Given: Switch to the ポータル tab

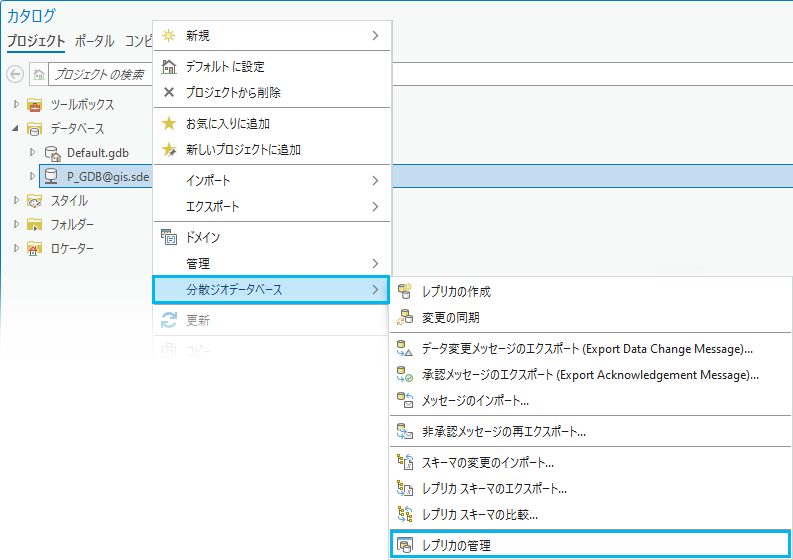Looking at the screenshot, I should (95, 41).
